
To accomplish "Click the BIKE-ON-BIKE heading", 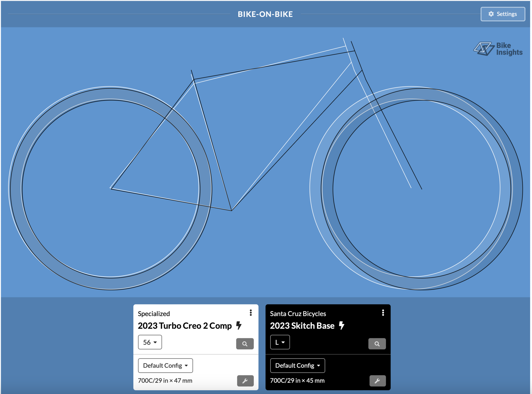I will point(265,14).
